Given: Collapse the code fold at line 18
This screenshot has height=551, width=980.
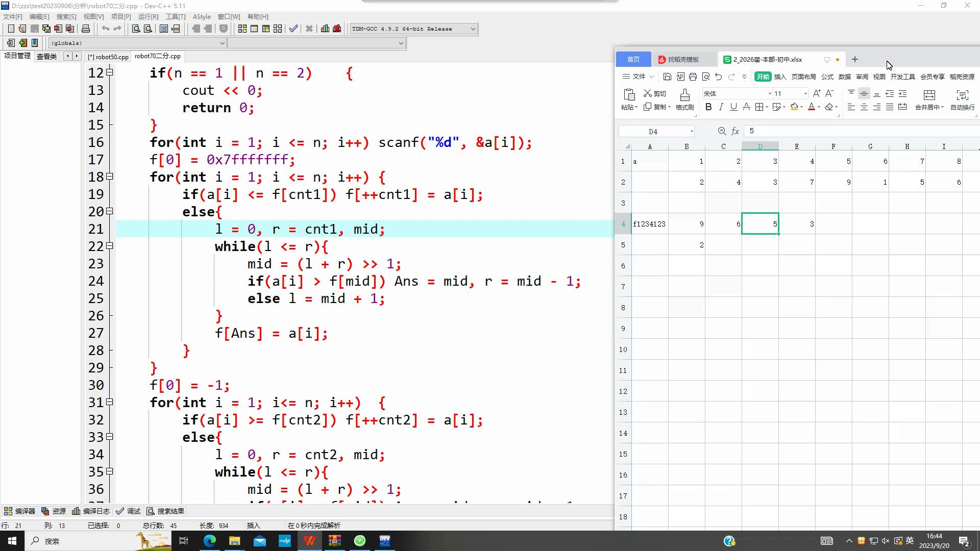Looking at the screenshot, I should pos(109,177).
